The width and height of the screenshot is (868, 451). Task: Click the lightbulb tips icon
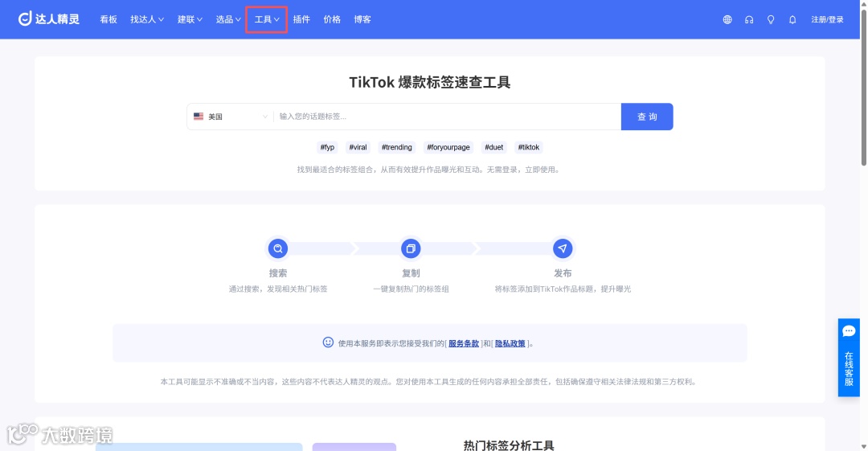[771, 19]
